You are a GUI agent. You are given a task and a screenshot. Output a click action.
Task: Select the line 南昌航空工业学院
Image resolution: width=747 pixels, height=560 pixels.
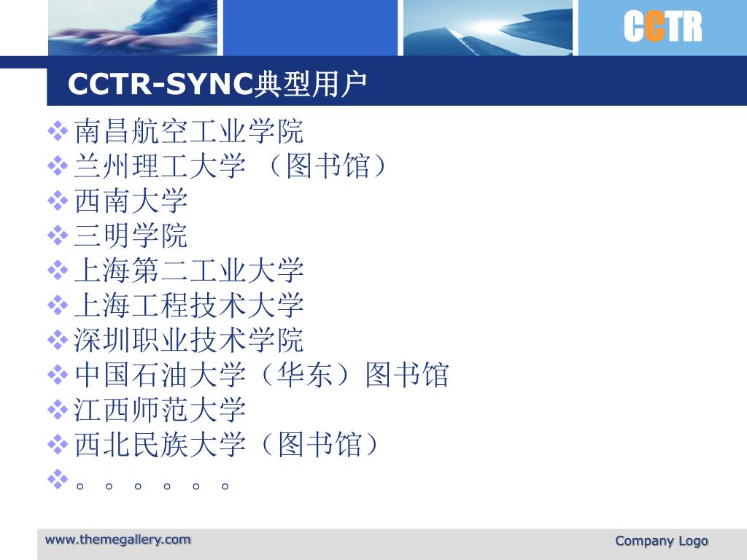pyautogui.click(x=189, y=131)
